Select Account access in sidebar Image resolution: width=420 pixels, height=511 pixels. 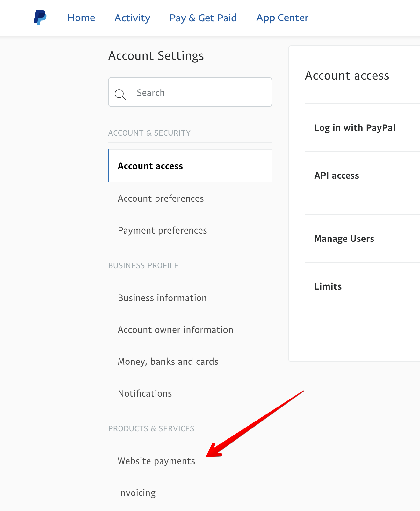pyautogui.click(x=150, y=166)
